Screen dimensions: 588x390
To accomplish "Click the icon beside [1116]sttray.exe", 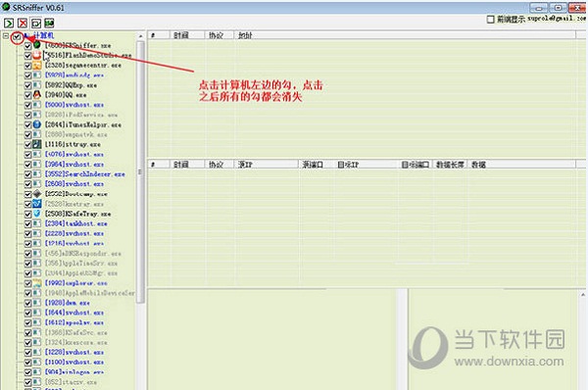I will pyautogui.click(x=37, y=144).
